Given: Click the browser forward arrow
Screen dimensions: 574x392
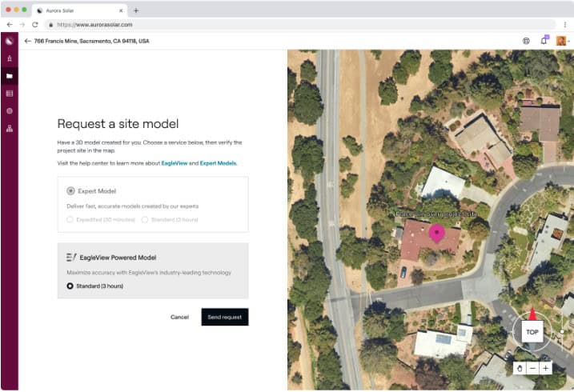Looking at the screenshot, I should click(x=22, y=25).
